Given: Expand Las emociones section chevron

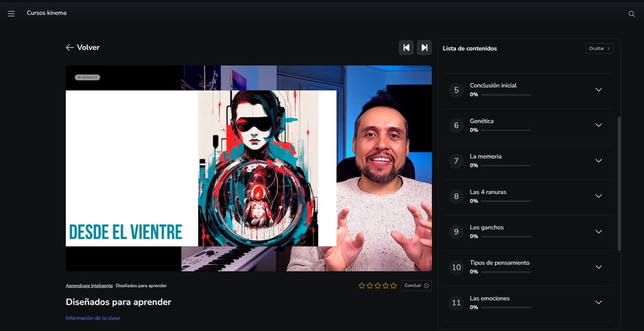Looking at the screenshot, I should tap(599, 303).
